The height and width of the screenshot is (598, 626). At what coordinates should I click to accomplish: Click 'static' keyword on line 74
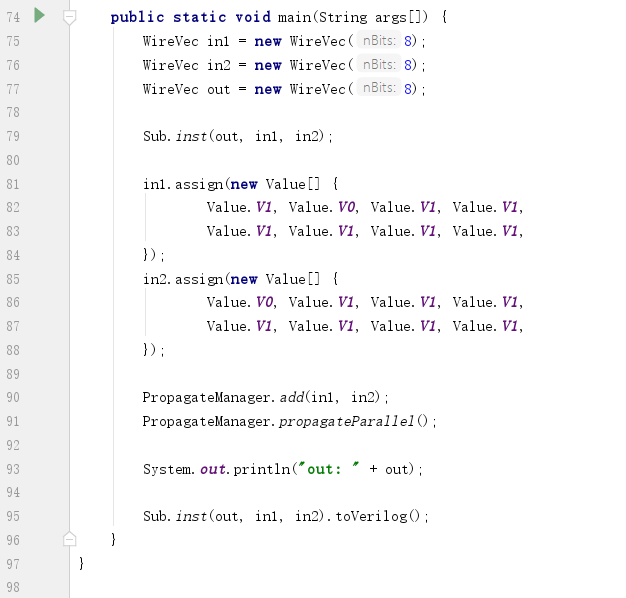[x=200, y=17]
